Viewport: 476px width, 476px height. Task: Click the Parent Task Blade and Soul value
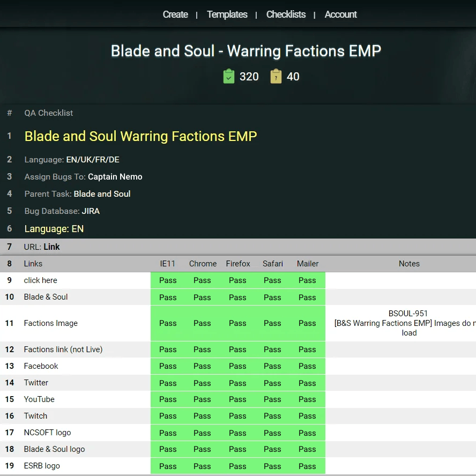point(102,194)
